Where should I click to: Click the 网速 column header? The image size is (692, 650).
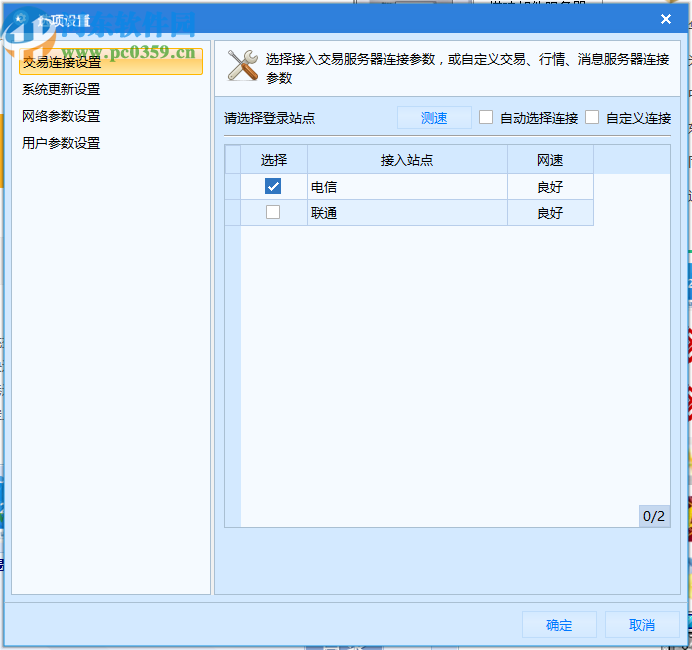(550, 160)
